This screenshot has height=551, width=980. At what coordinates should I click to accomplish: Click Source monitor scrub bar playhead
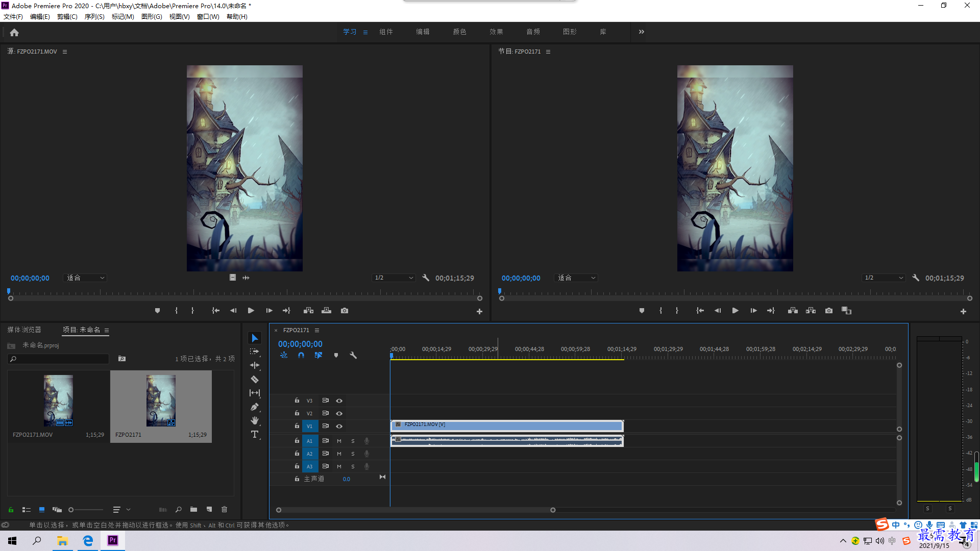coord(9,291)
